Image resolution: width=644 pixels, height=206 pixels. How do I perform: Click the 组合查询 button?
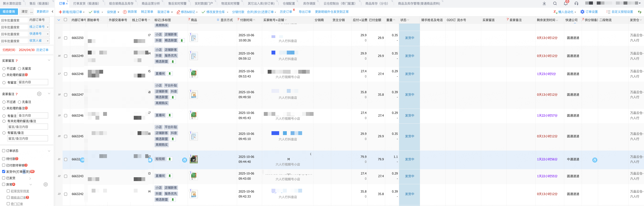[x=9, y=12]
